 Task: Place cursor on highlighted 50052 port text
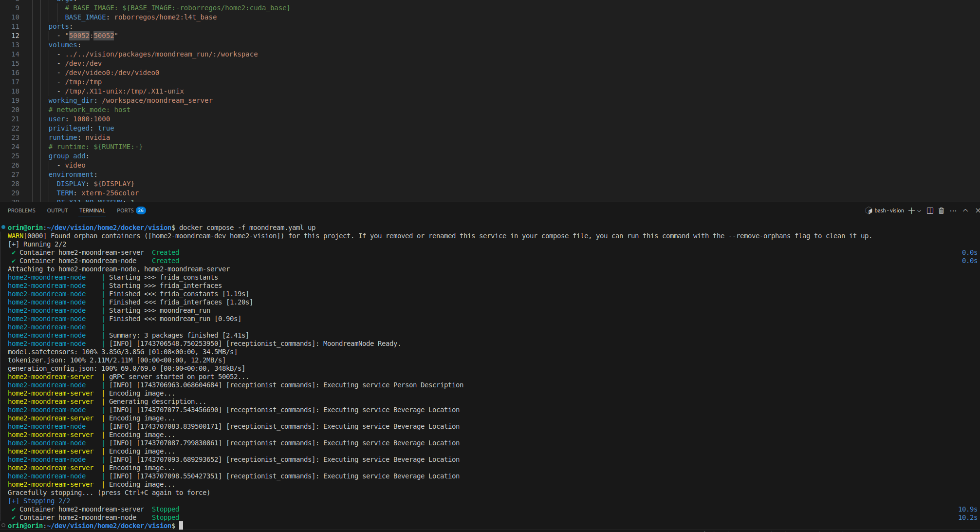click(x=79, y=36)
